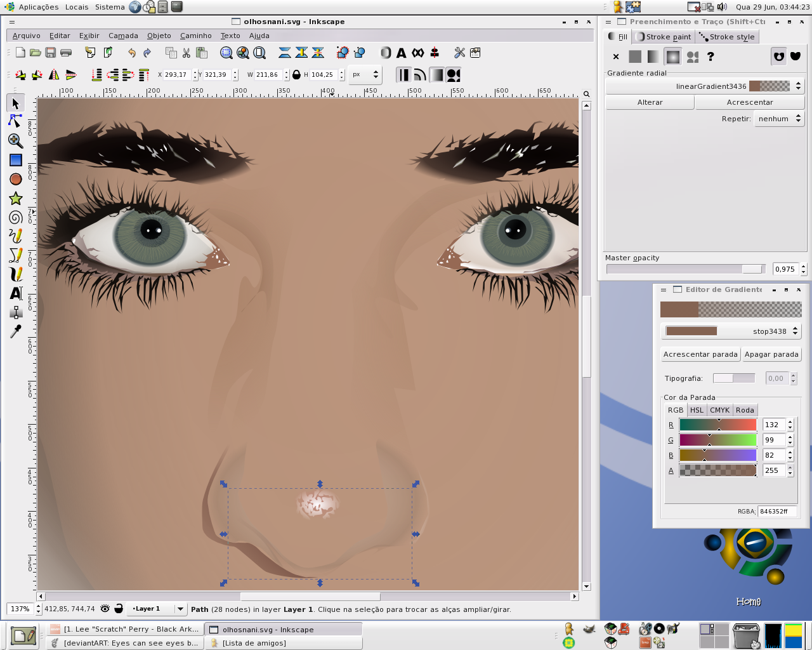The width and height of the screenshot is (812, 650).
Task: Click the New document icon
Action: point(20,53)
